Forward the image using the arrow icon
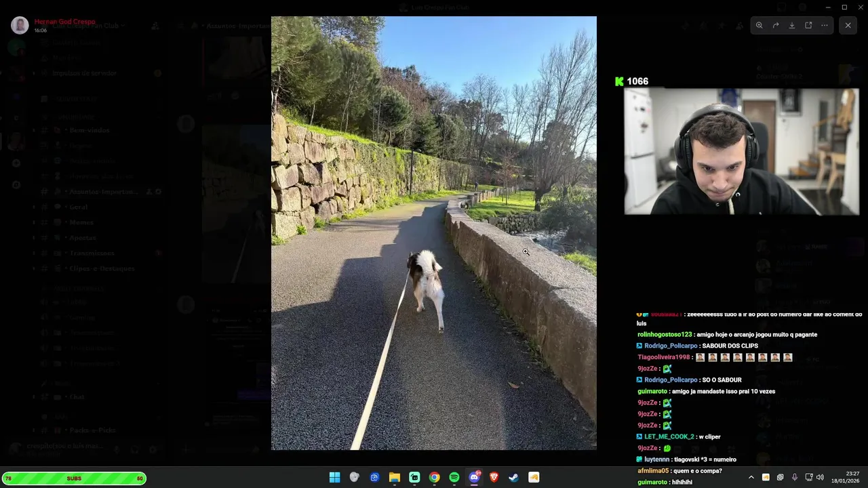 click(776, 25)
